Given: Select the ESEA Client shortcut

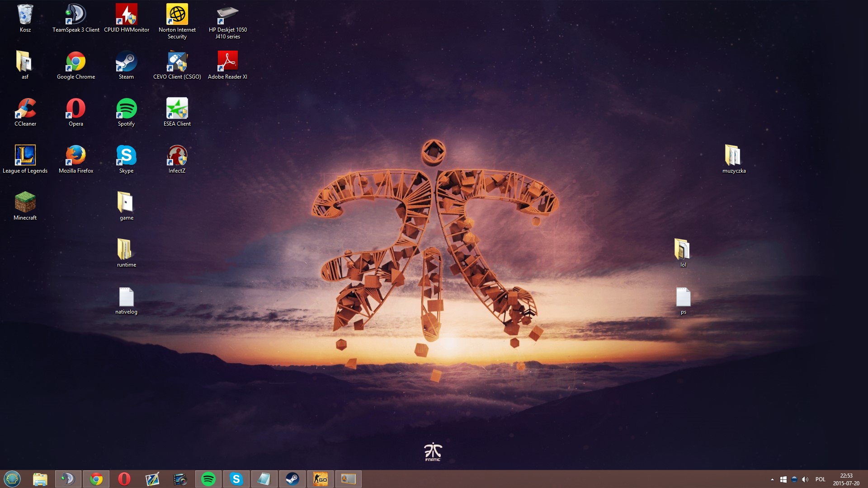Looking at the screenshot, I should (x=177, y=113).
